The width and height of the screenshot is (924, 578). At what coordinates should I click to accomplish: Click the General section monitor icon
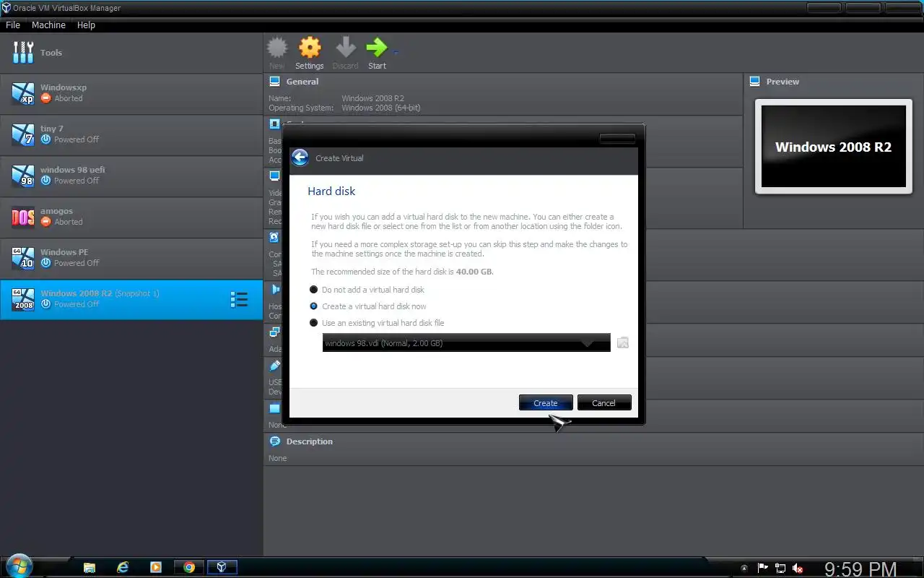[x=274, y=82]
